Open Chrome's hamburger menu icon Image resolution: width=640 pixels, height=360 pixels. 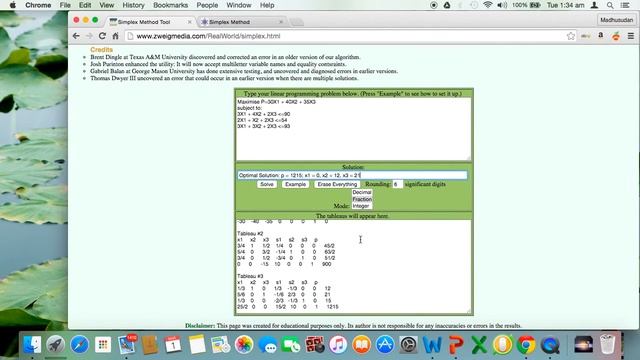click(631, 36)
